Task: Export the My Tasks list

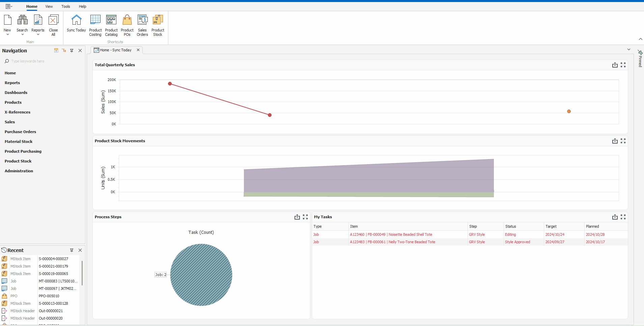Action: 615,217
